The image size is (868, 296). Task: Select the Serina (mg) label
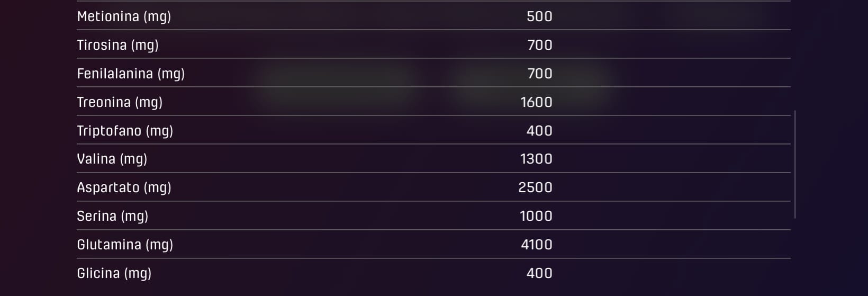112,216
